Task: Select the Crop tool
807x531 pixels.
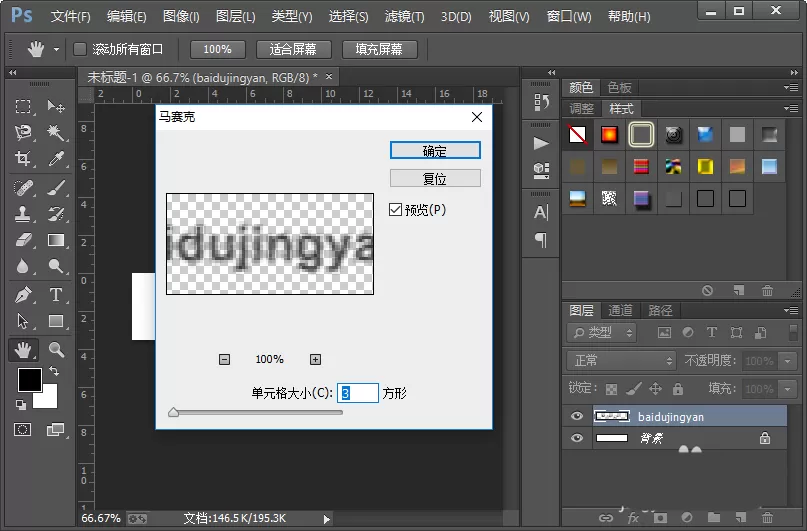Action: tap(23, 158)
